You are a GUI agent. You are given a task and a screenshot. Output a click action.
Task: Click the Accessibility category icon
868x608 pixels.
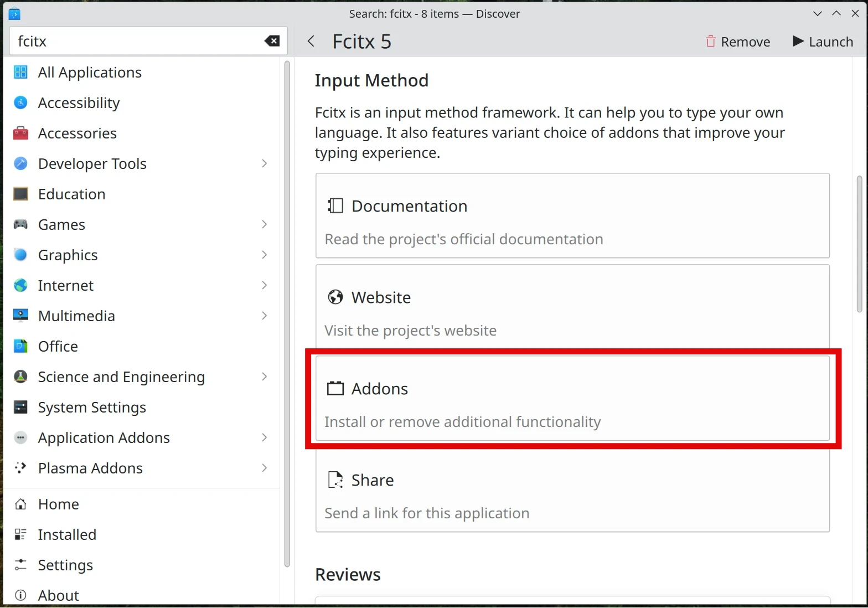point(20,102)
